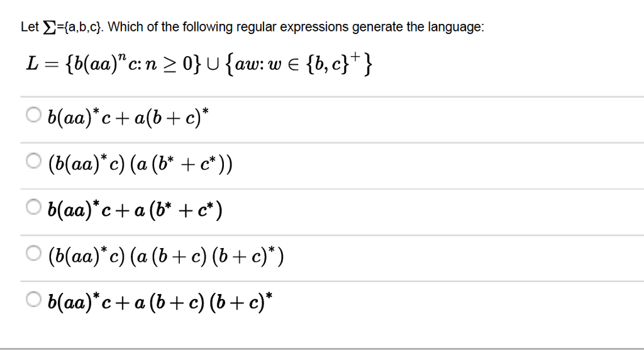
Task: Select last option radio b(aa)*c+a(b+c)(b+c)*
Action: click(x=34, y=299)
